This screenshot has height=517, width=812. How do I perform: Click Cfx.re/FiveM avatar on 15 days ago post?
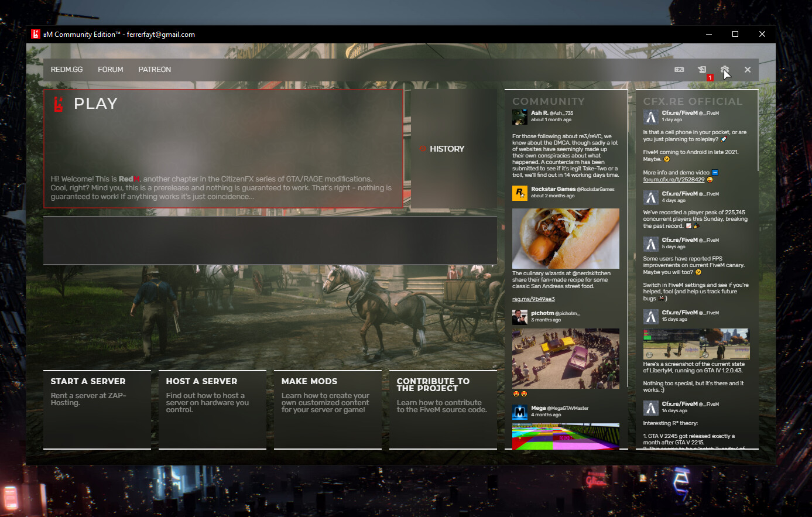click(x=651, y=316)
